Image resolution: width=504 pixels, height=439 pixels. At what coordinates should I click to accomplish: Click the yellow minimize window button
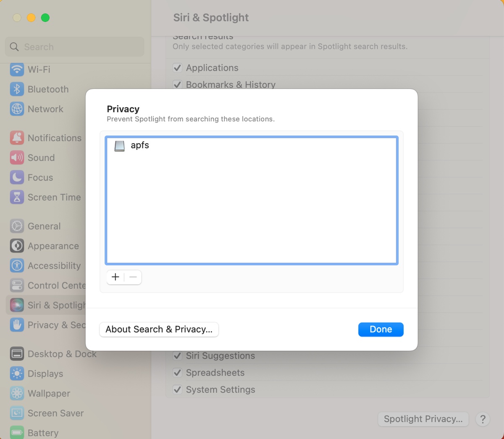pos(31,18)
